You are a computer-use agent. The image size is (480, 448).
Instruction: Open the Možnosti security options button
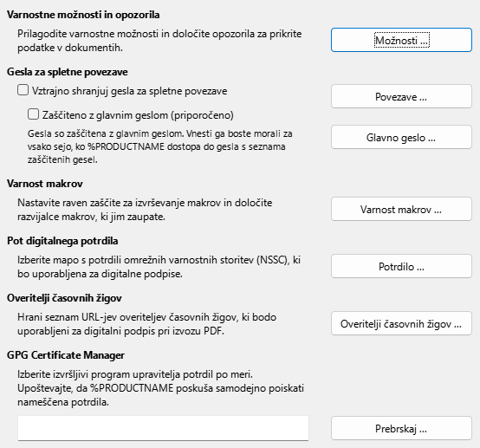[x=401, y=40]
